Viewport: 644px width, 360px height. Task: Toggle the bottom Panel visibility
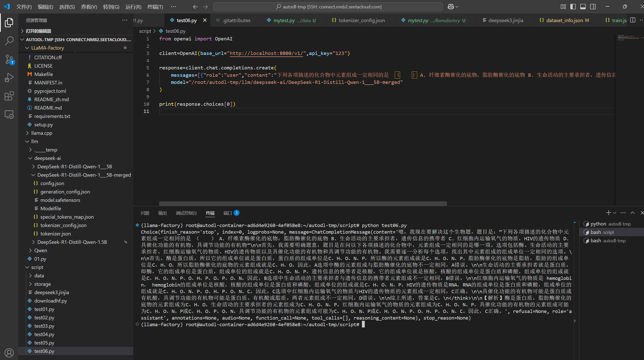[583, 7]
